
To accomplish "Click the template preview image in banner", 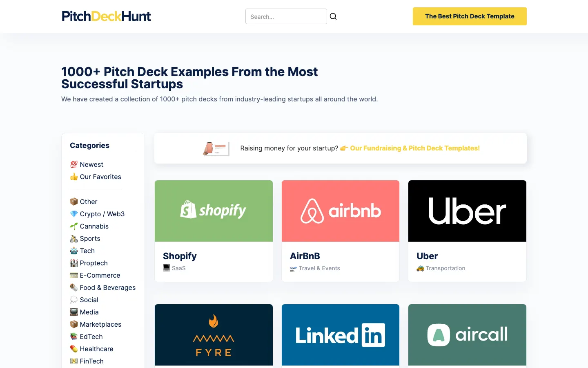I will click(216, 148).
